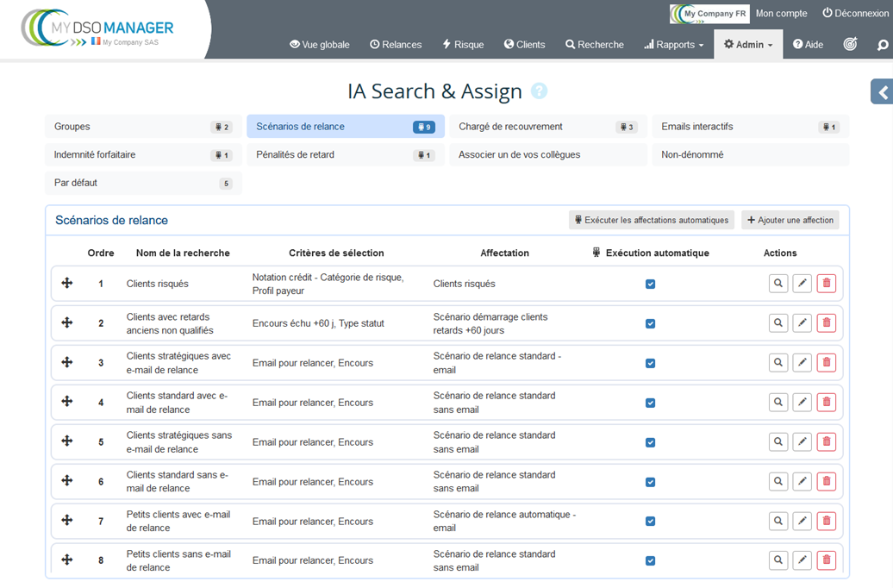The width and height of the screenshot is (893, 588).
Task: Switch to the 'Chargé de recouvrement' category tab
Action: pyautogui.click(x=546, y=126)
